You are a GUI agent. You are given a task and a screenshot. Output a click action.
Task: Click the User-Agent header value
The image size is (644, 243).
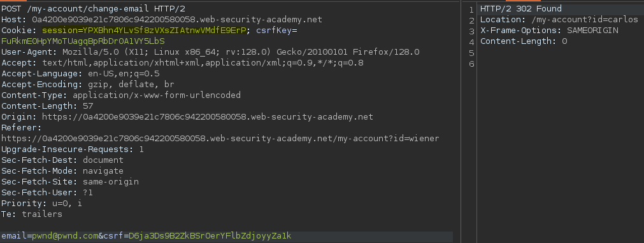tap(241, 52)
